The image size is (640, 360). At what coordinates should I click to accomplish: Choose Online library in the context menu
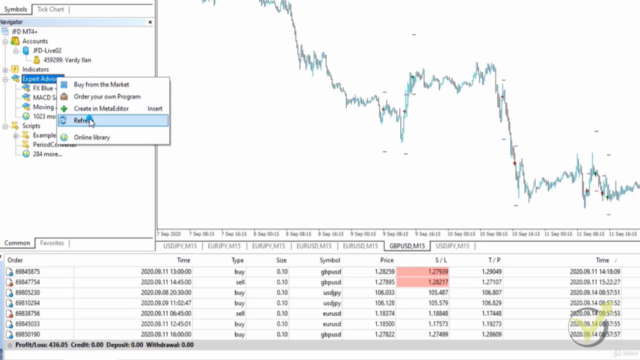tap(113, 138)
